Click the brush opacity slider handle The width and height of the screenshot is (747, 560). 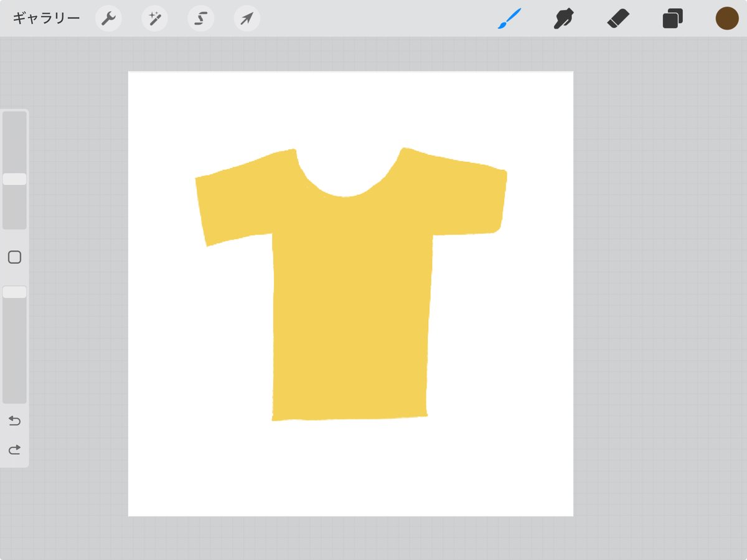point(14,292)
